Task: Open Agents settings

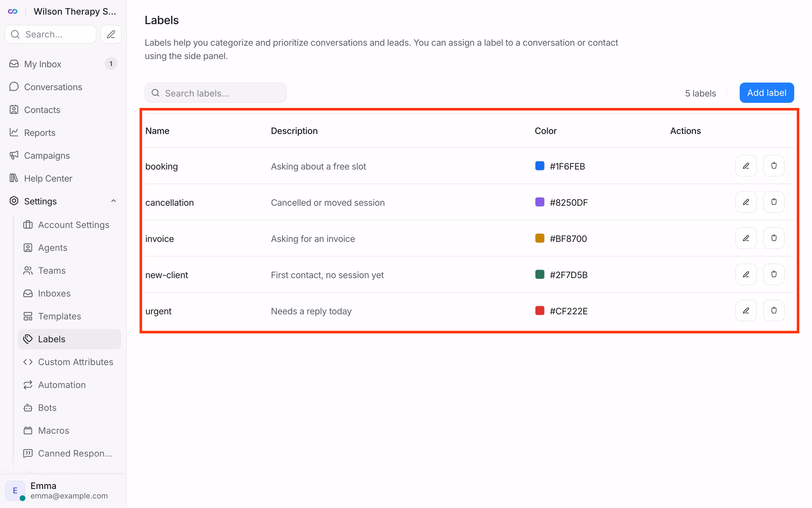Action: [x=69, y=248]
